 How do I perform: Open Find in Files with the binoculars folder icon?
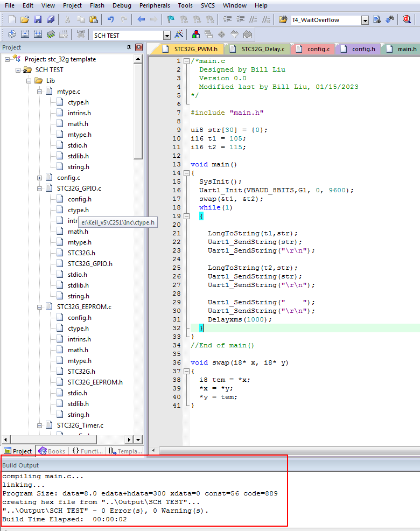(283, 19)
